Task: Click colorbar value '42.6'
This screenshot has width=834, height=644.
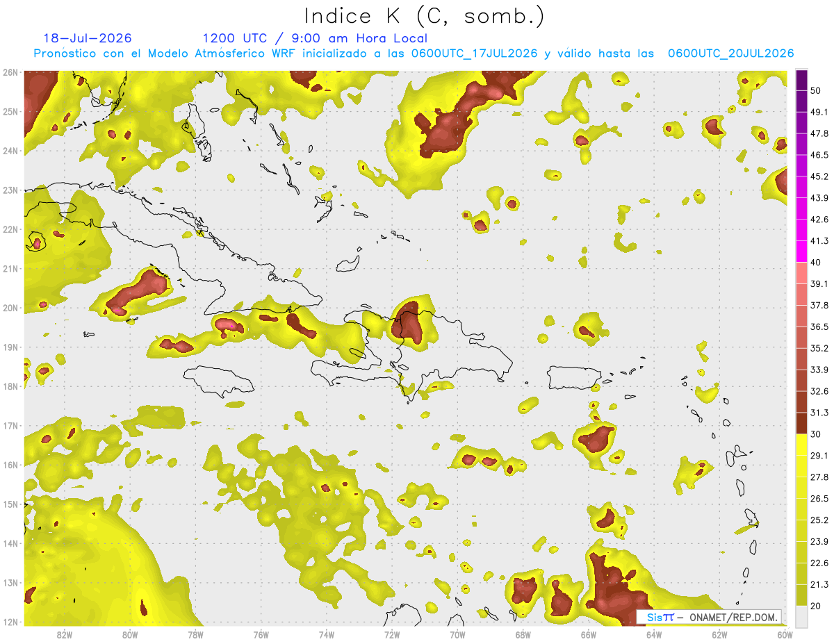Action: pos(820,220)
